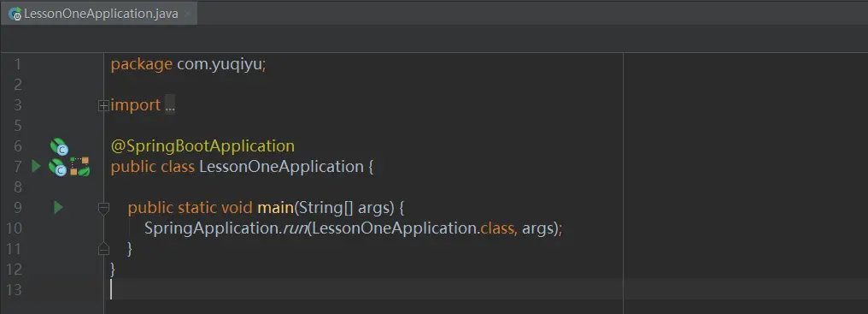Click the package name com.yuqiyu
This screenshot has height=314, width=868.
pyautogui.click(x=220, y=64)
